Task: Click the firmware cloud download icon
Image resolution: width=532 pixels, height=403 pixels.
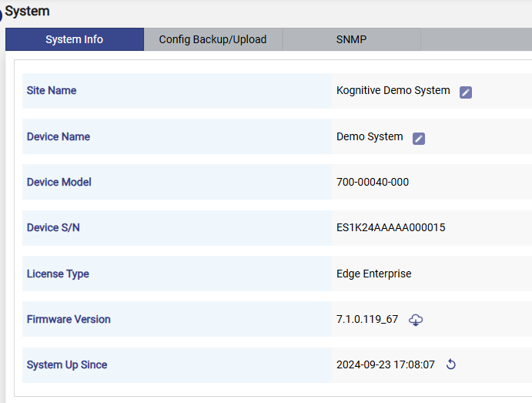Action: 416,320
